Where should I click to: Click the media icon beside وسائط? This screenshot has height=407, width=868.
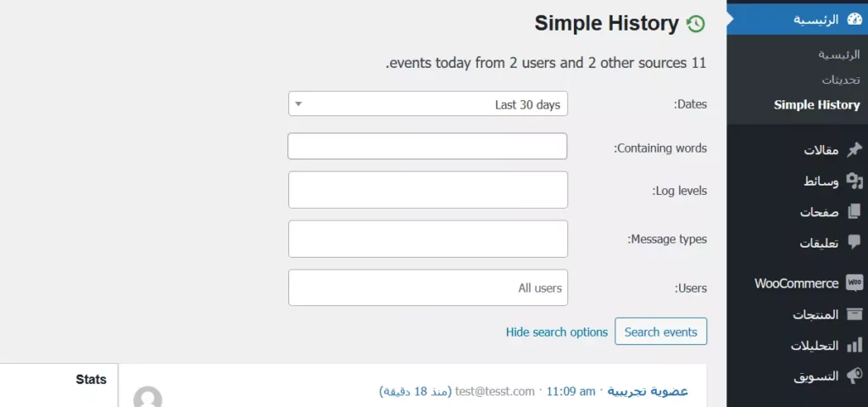click(x=854, y=181)
